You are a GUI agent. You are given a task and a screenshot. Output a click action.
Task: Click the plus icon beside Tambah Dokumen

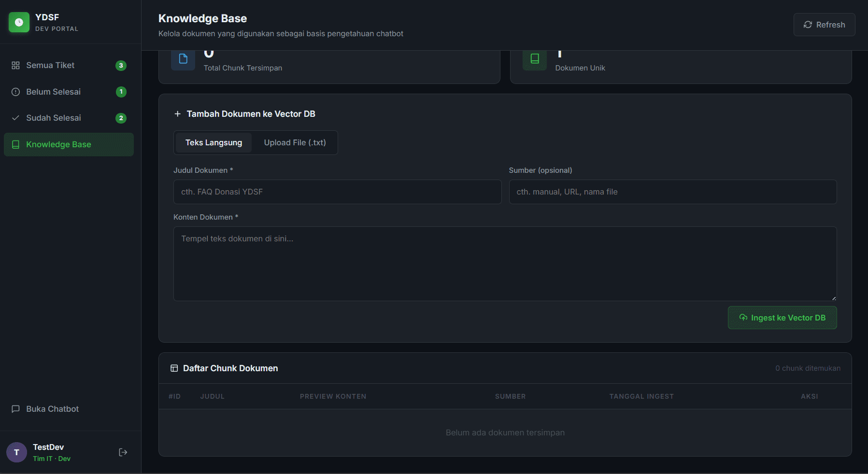pos(177,114)
